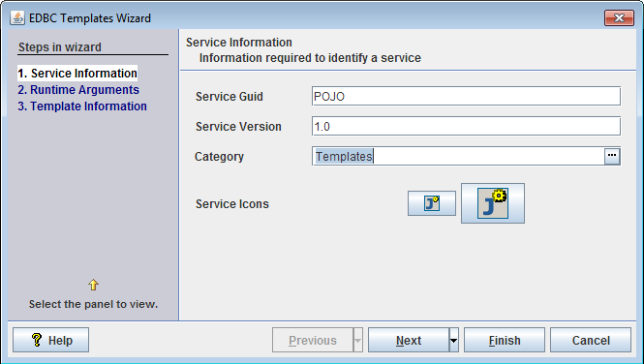Click the Java icon in title bar
This screenshot has height=364, width=644.
17,18
